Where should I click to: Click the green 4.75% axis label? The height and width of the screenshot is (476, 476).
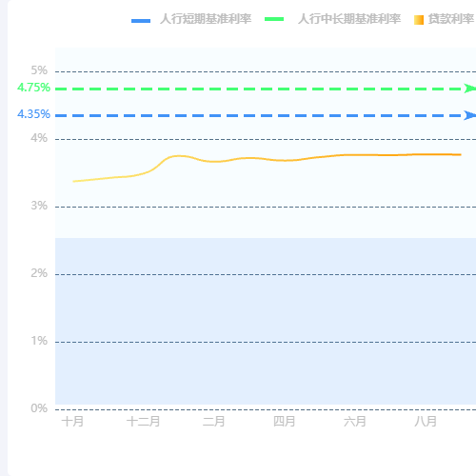pos(33,88)
